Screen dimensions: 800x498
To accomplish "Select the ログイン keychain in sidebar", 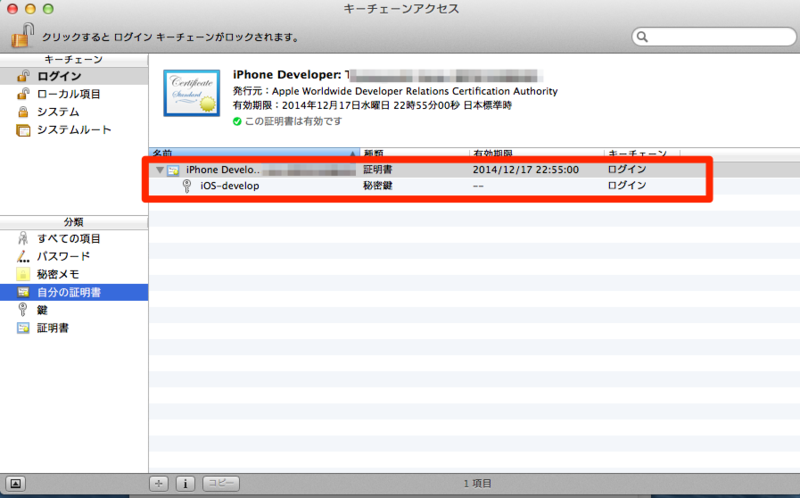I will click(x=74, y=76).
